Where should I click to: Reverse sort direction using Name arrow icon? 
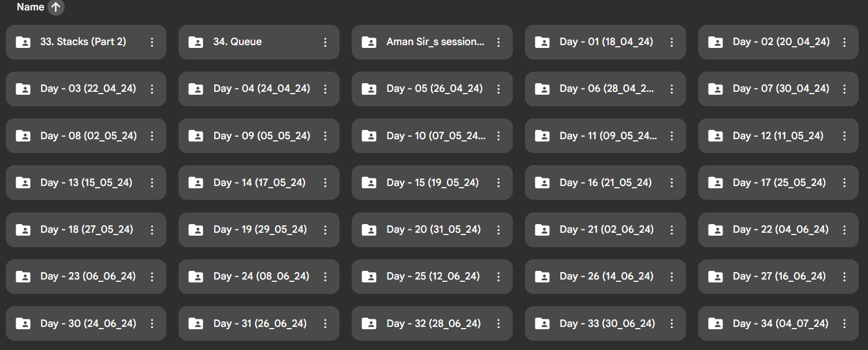(x=55, y=8)
